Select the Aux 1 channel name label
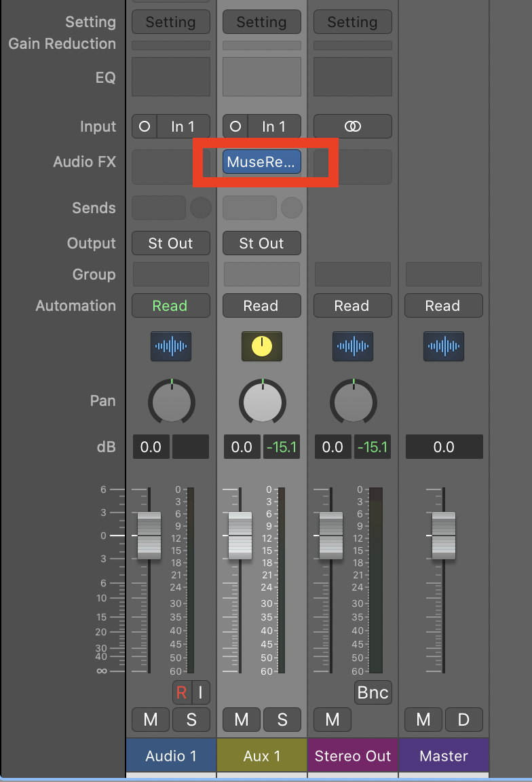Screen dimensions: 532x782 (261, 756)
